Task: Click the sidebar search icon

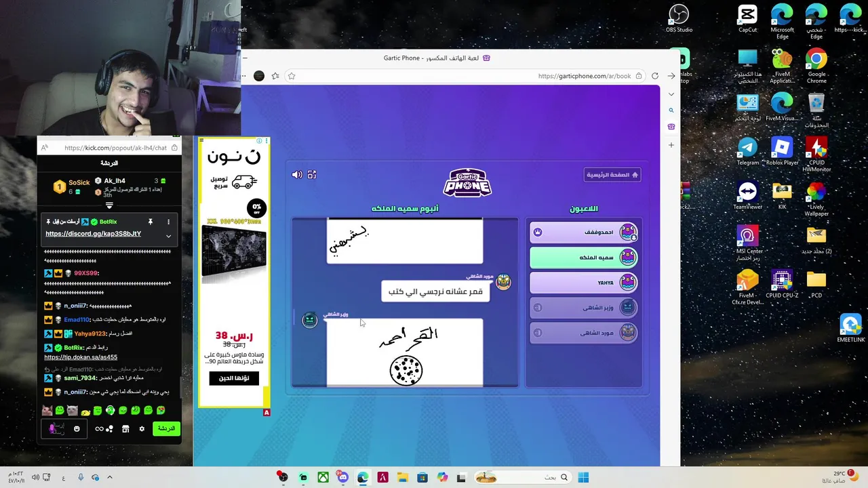Action: pos(671,110)
